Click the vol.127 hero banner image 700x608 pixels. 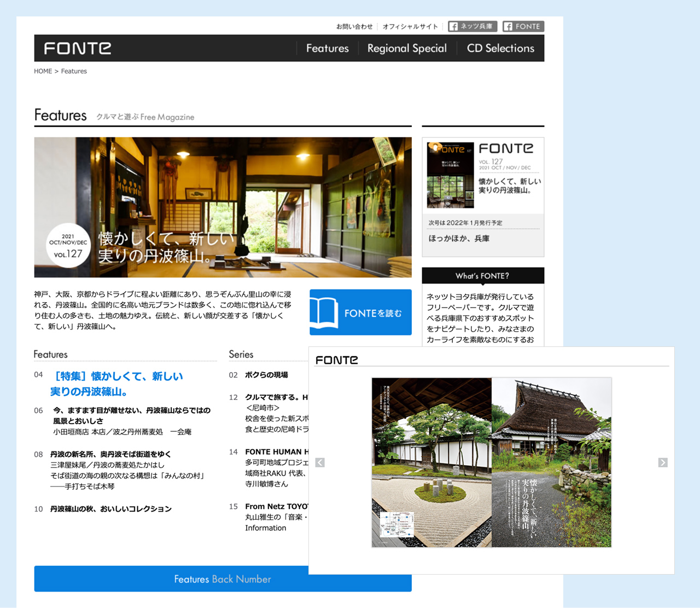(x=223, y=207)
